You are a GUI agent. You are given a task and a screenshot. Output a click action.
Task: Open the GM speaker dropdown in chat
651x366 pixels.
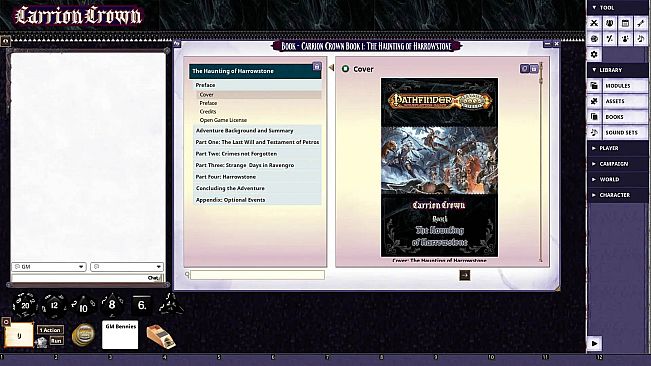(49, 267)
